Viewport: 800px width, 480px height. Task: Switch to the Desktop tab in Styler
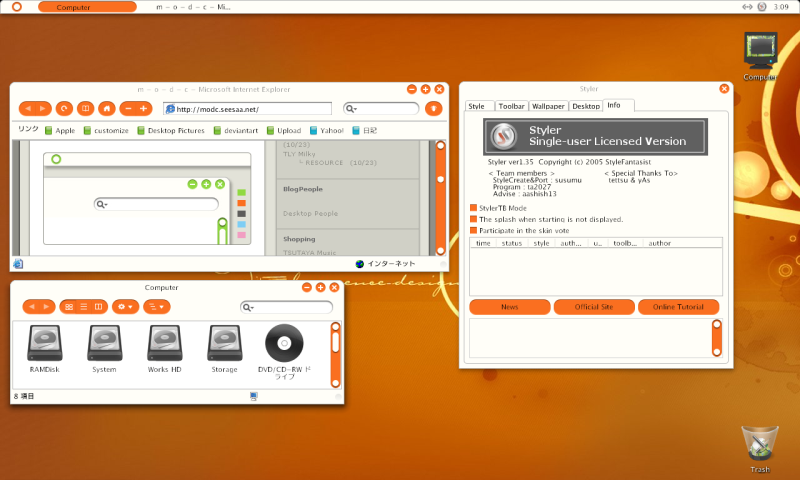click(x=586, y=106)
